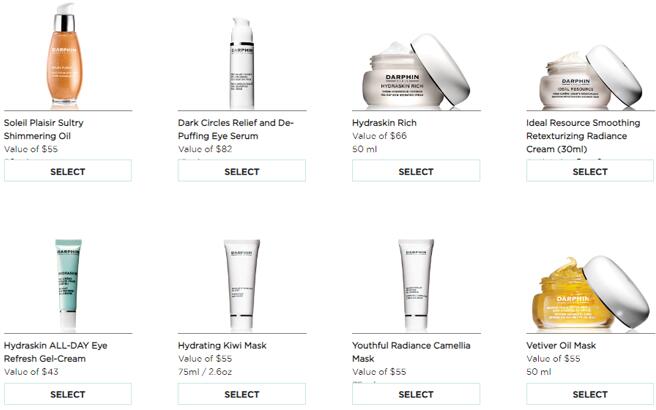Select the Ideal Resource Smoothing Radiance Cream
The height and width of the screenshot is (410, 656).
coord(590,171)
